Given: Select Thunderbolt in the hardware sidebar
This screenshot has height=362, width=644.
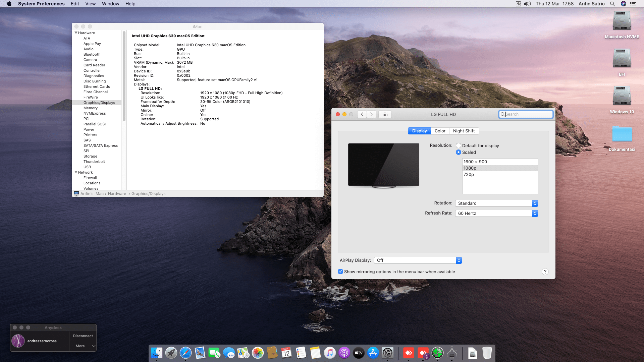Looking at the screenshot, I should pos(94,162).
